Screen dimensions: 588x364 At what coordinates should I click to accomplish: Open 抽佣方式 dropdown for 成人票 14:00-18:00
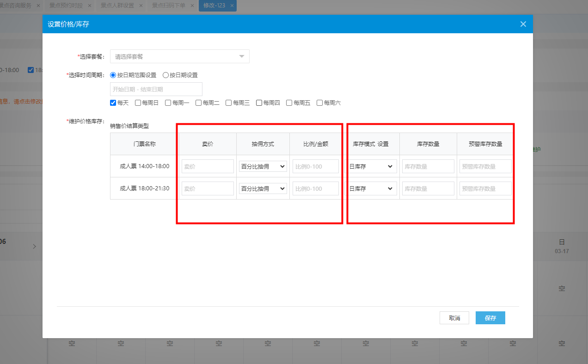click(x=263, y=166)
